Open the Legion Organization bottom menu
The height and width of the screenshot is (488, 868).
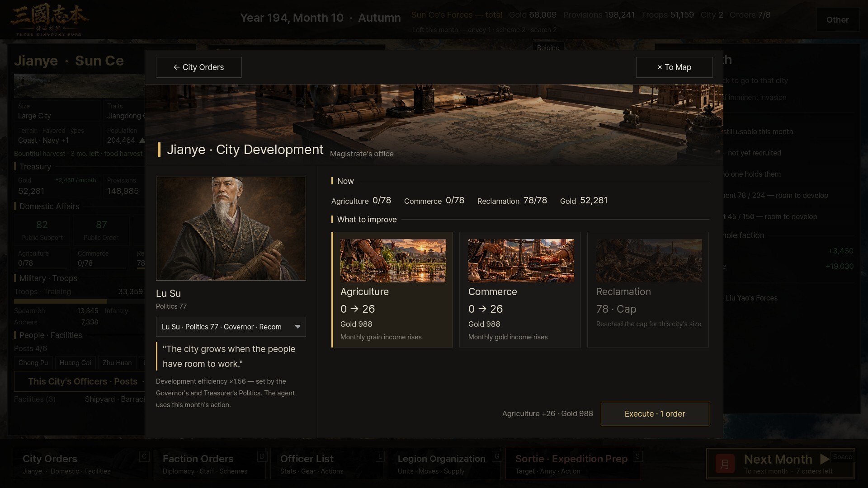tap(444, 464)
